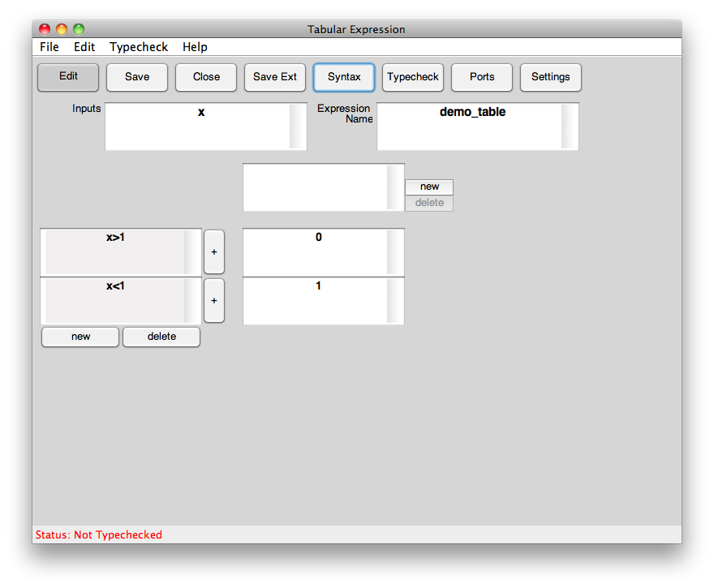Click the Typecheck toolbar button
714x588 pixels.
click(413, 77)
